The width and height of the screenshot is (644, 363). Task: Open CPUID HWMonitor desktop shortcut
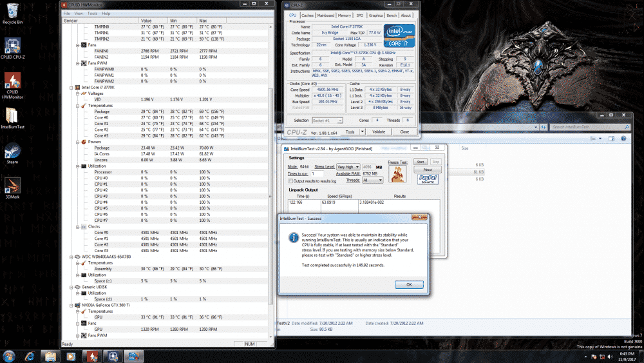[12, 86]
